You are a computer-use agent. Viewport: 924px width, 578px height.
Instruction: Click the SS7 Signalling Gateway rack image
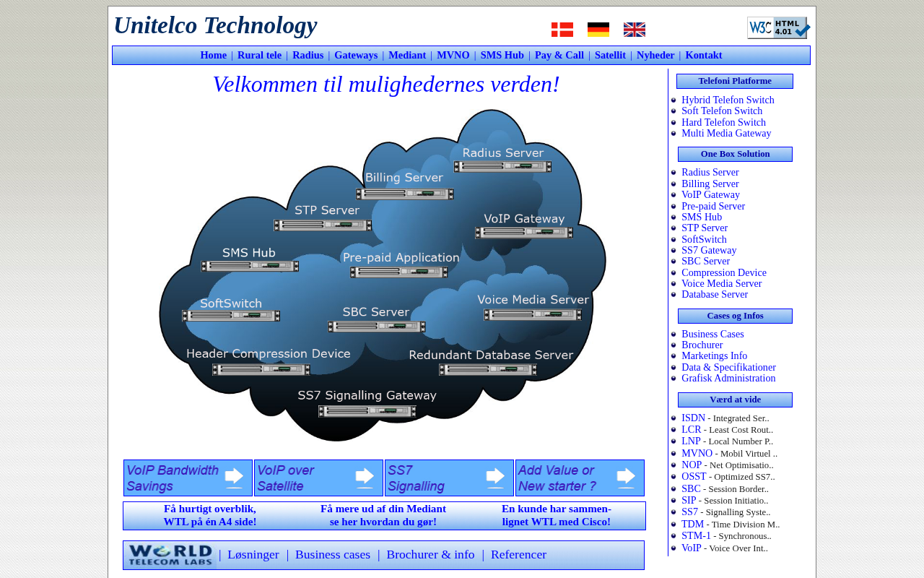(x=367, y=411)
